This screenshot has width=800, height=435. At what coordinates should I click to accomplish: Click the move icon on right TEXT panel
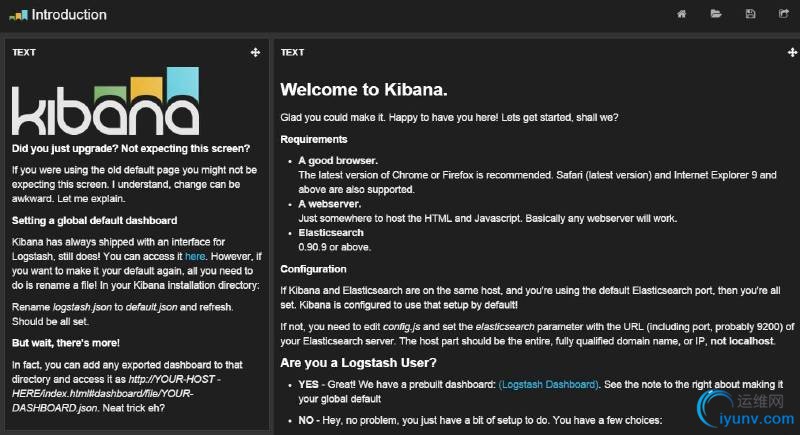pos(792,52)
